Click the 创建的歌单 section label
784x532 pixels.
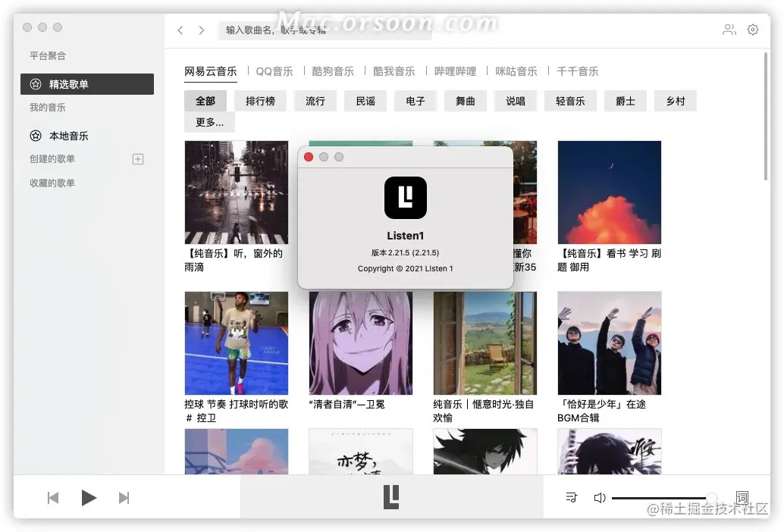click(52, 159)
